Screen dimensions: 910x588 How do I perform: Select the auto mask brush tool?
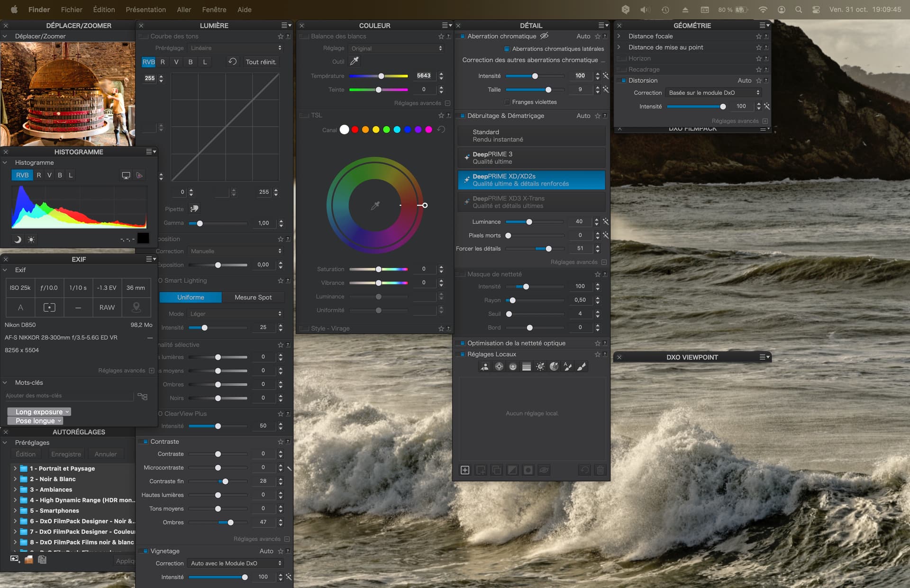[x=568, y=367]
